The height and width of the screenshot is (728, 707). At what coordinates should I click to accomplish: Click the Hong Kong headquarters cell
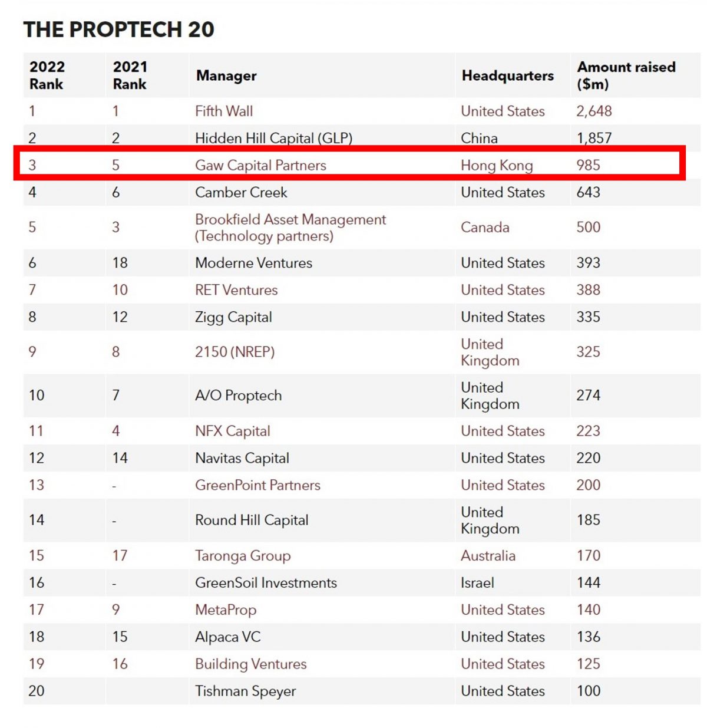click(x=497, y=166)
